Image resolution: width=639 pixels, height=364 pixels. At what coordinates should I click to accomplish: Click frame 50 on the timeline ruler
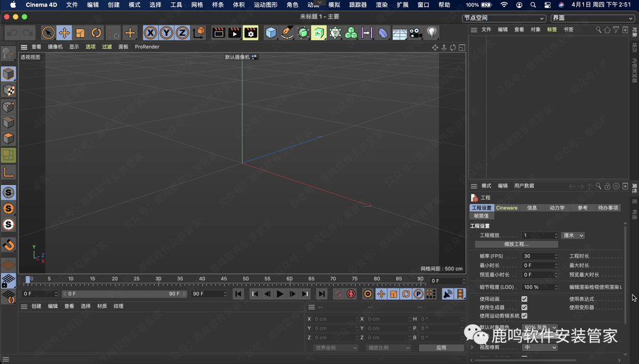pos(246,279)
